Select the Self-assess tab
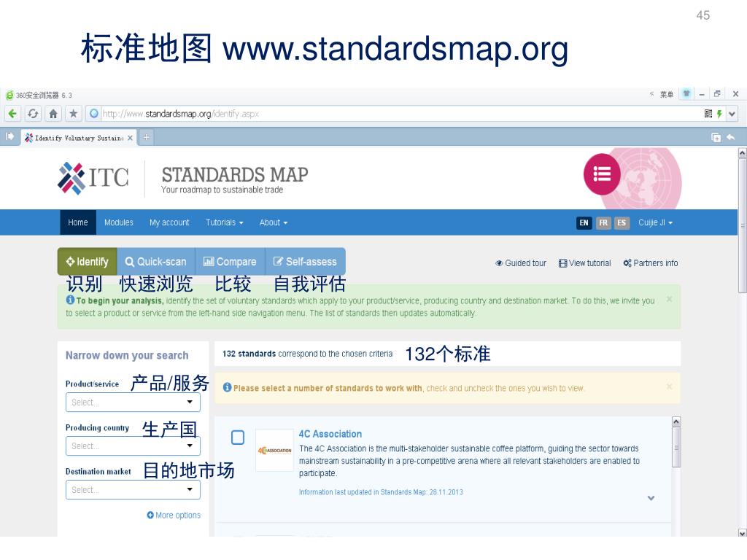Screen dimensions: 747x560 [x=305, y=262]
